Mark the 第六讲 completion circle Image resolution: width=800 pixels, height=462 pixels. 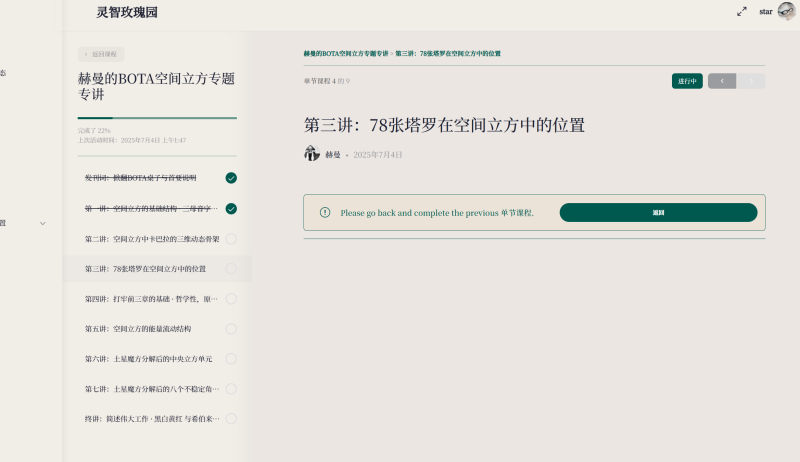231,359
